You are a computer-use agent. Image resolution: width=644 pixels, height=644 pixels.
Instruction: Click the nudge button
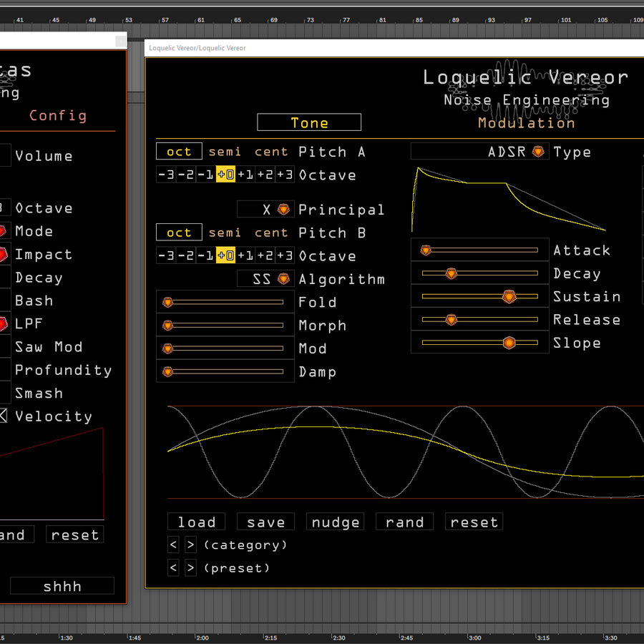(x=335, y=522)
